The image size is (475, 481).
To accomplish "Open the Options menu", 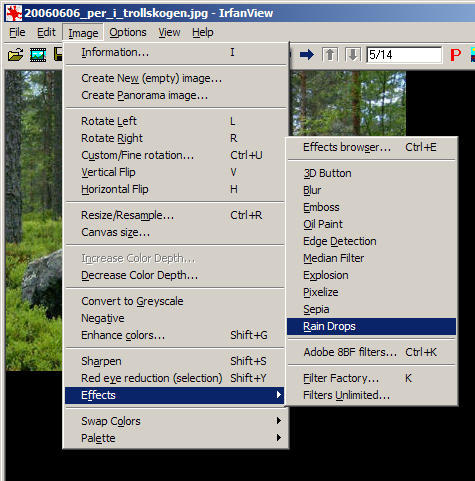I will (128, 32).
